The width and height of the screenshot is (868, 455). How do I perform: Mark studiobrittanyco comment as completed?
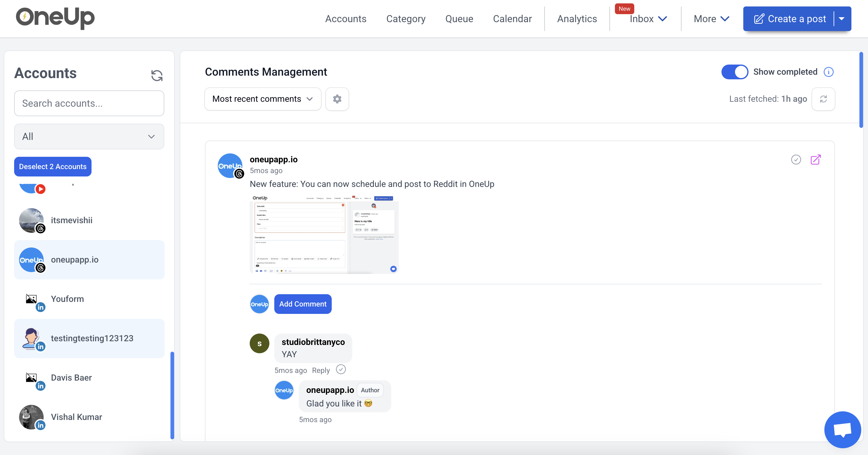[341, 370]
